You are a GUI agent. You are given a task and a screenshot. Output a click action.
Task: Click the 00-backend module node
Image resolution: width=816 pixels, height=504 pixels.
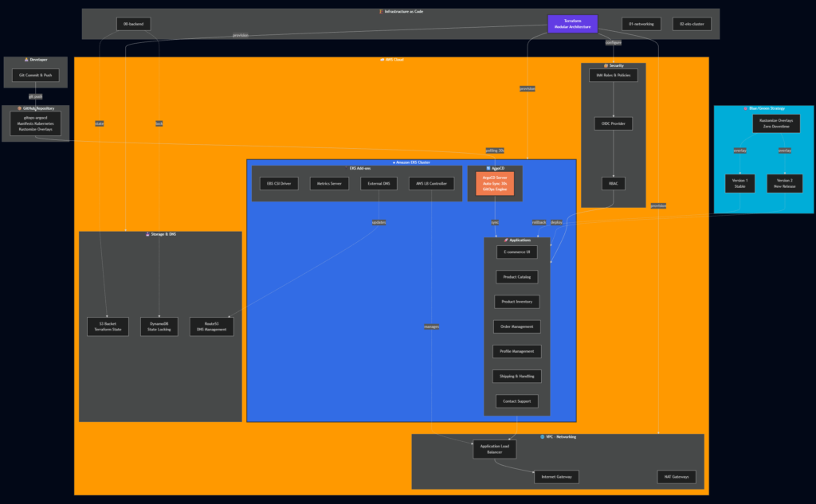tap(132, 24)
